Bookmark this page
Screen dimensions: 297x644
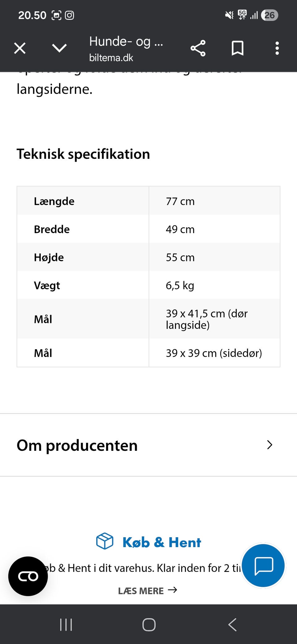tap(238, 48)
